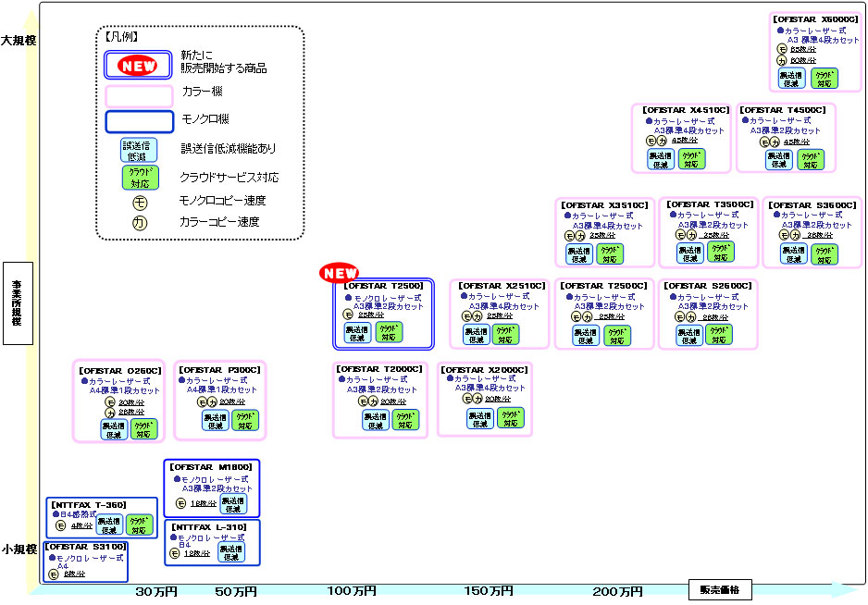
Task: Click the [OFISTAR P300C] product title
Action: (x=219, y=370)
